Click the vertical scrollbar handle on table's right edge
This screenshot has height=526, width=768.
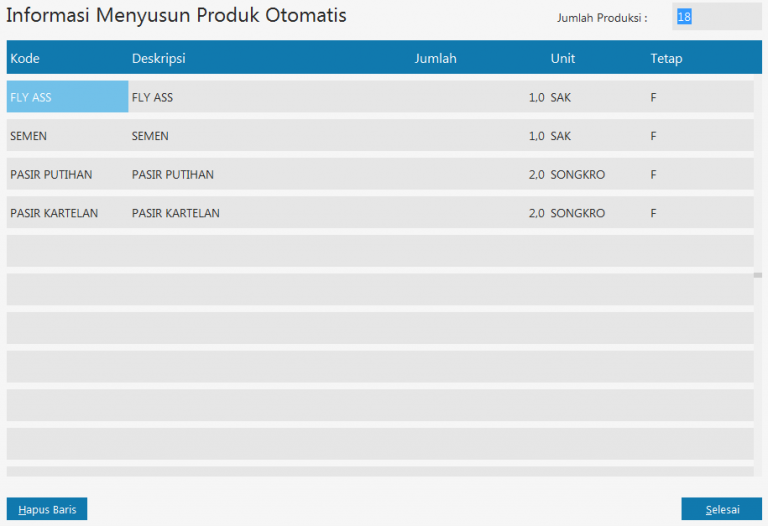click(758, 273)
